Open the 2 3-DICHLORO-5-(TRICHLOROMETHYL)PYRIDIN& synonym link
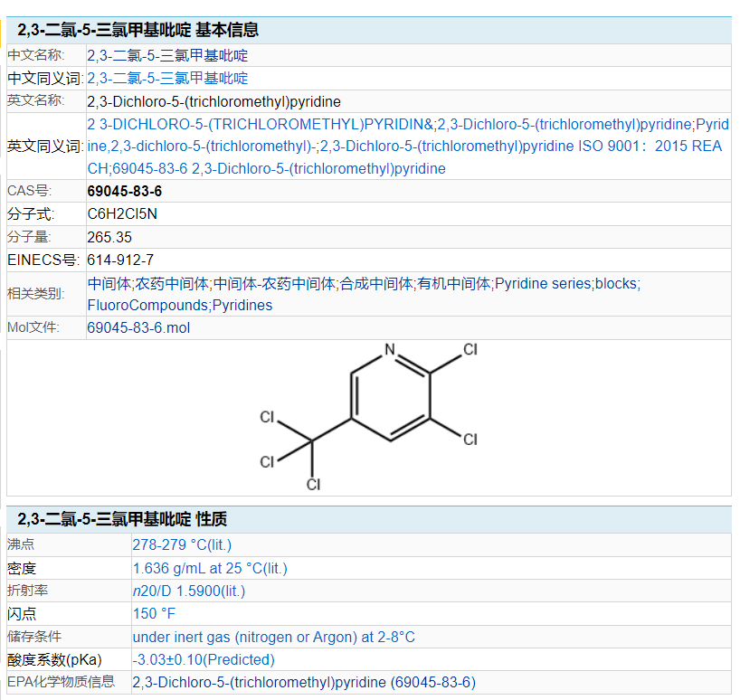Viewport: 740px width, 700px height. click(260, 125)
